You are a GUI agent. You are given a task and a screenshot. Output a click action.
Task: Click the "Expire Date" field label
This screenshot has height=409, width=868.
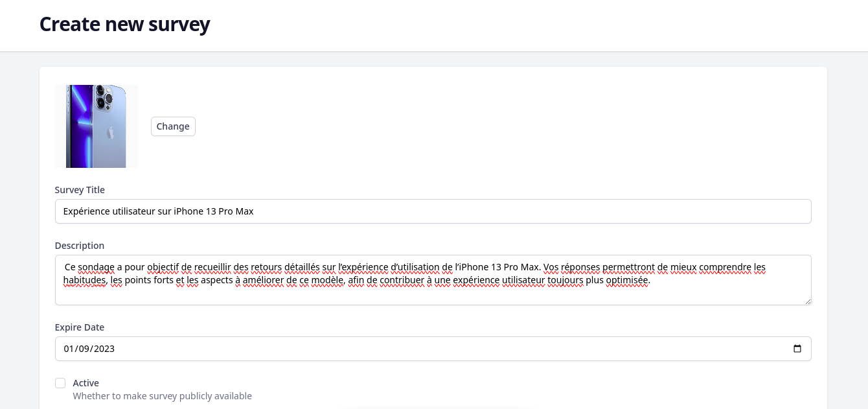coord(80,327)
